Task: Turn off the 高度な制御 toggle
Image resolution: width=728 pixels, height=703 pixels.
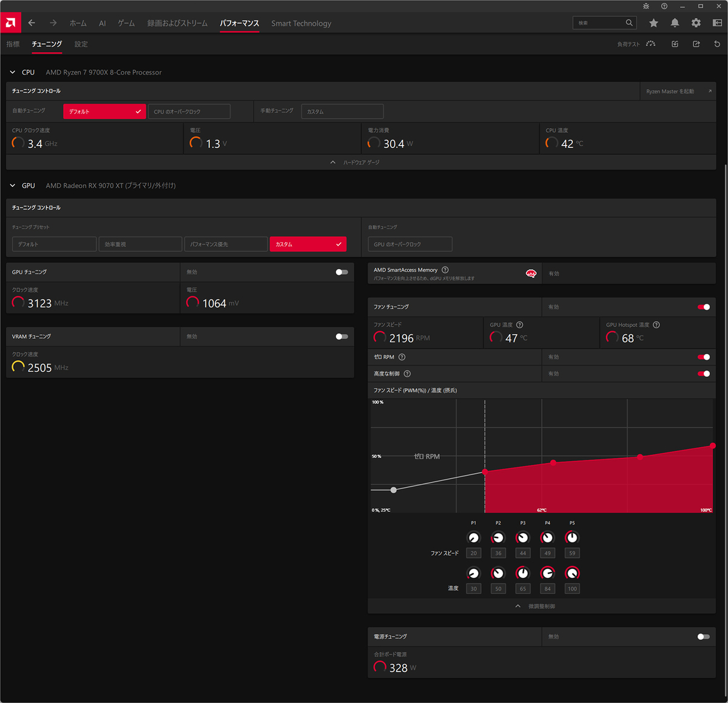Action: (704, 374)
